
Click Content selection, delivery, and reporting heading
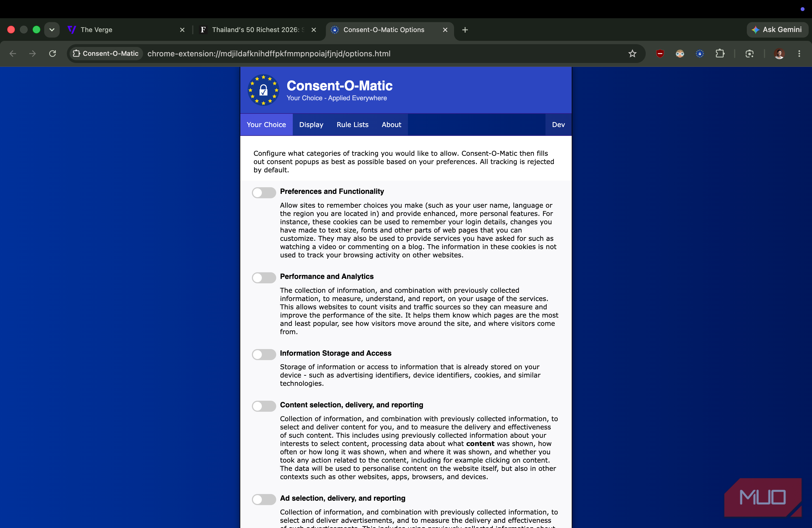351,405
